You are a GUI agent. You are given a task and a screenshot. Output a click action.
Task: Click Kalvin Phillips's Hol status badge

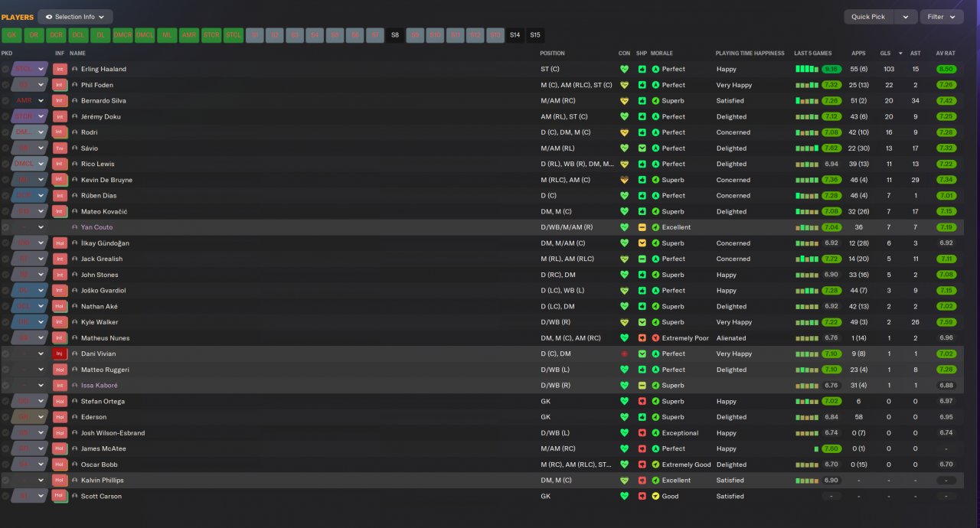click(60, 481)
